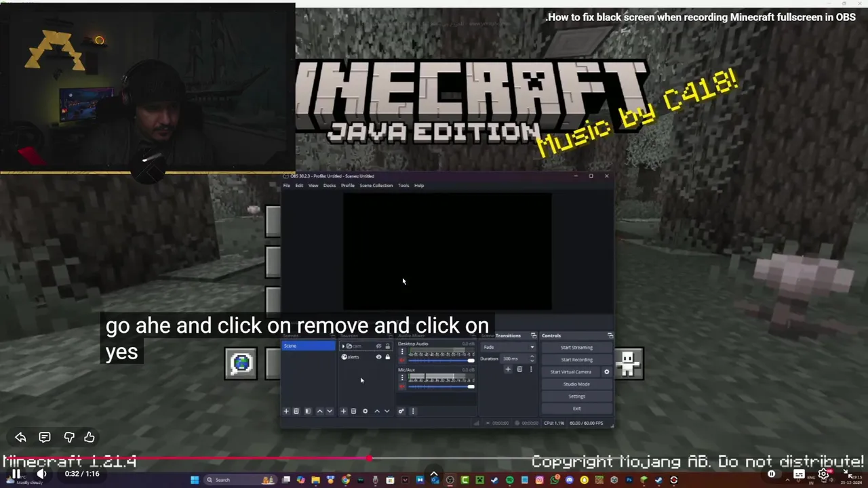Toggle the lock on the alerts source
Image resolution: width=868 pixels, height=488 pixels.
[388, 357]
